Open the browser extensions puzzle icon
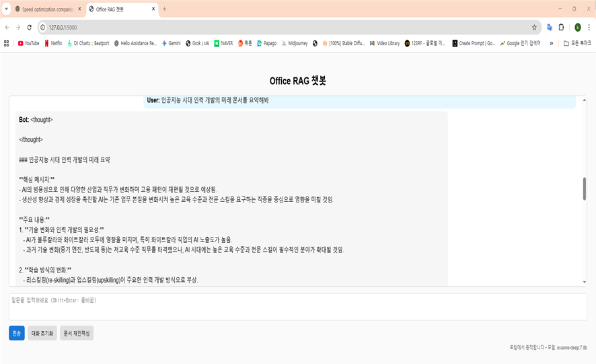This screenshot has height=364, width=596. [x=561, y=28]
